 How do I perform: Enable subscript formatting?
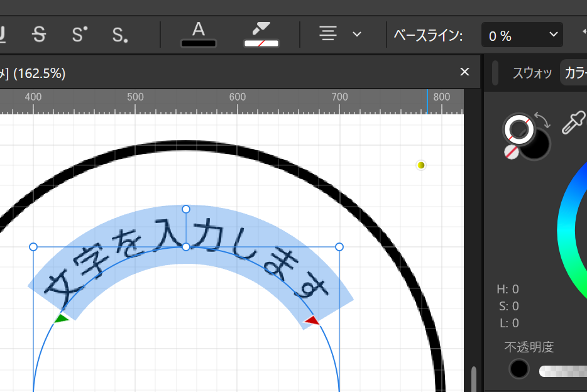pyautogui.click(x=119, y=35)
